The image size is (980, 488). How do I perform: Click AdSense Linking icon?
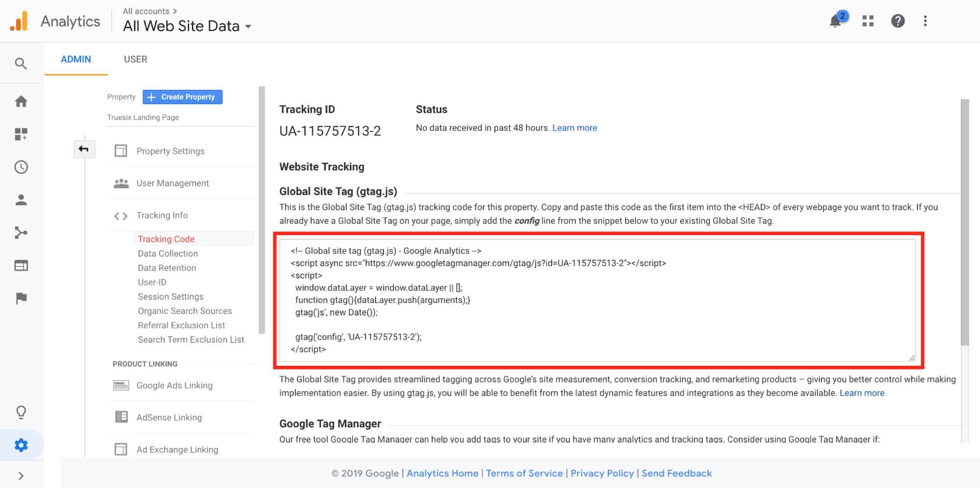click(121, 417)
